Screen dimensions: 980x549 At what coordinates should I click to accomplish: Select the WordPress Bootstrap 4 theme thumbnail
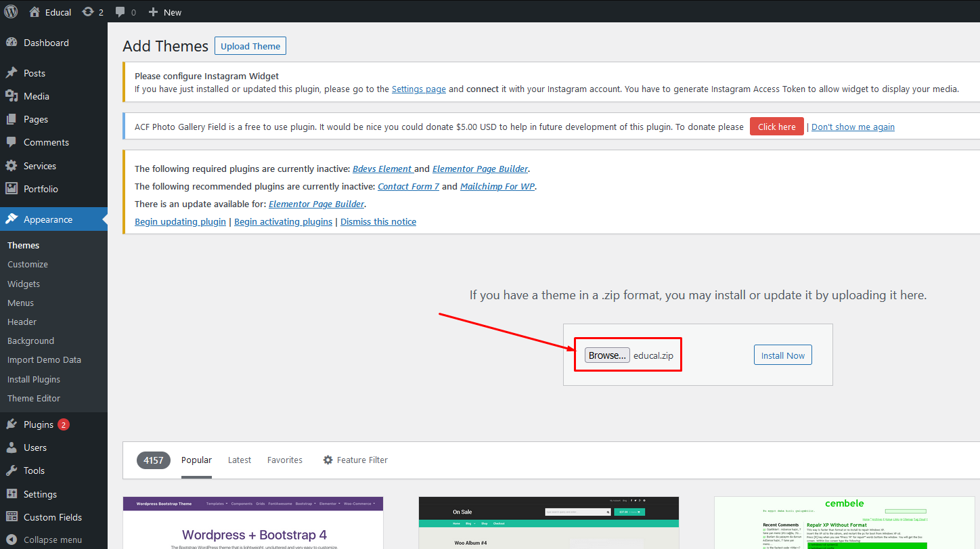pos(253,523)
